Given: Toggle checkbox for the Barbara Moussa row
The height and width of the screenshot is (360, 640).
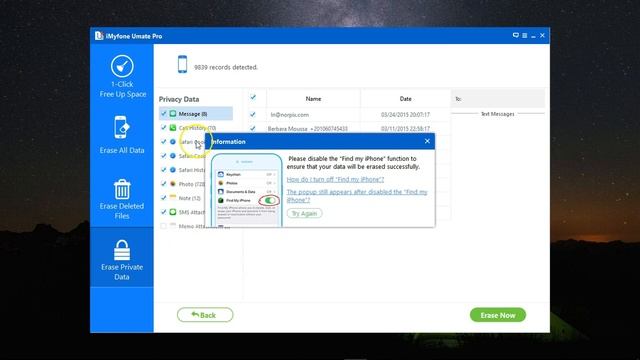Looking at the screenshot, I should pos(253,128).
